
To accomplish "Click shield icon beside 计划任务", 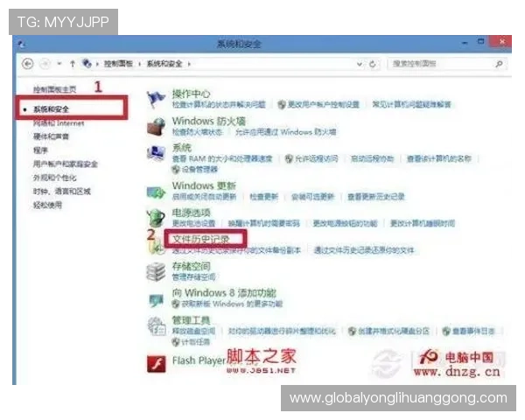I will pyautogui.click(x=176, y=342).
